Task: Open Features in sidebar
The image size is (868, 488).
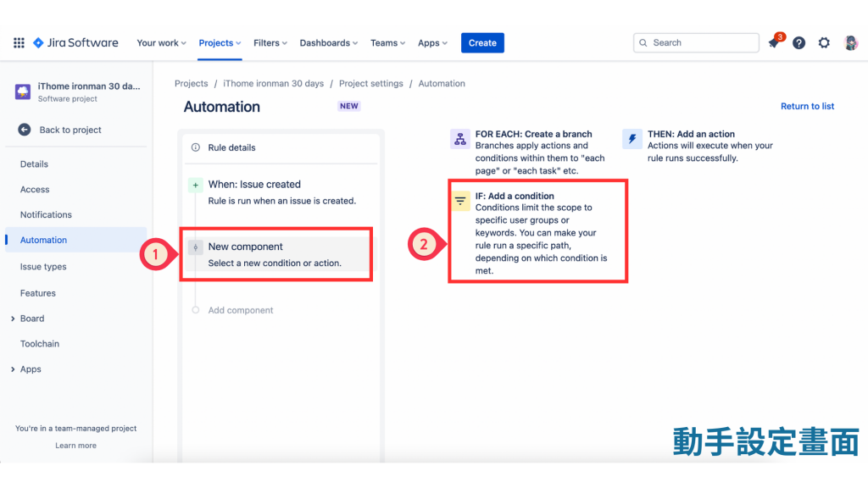Action: click(x=37, y=293)
